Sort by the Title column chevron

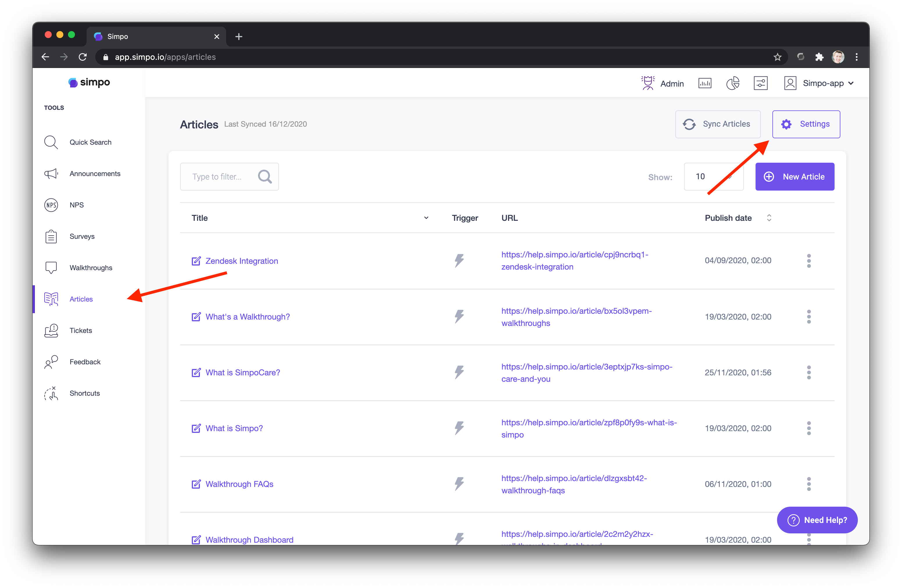click(x=426, y=218)
